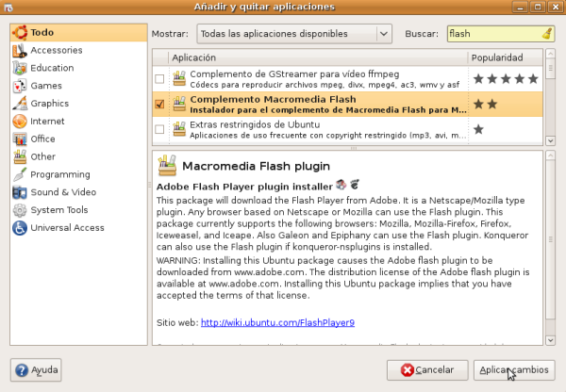Image resolution: width=566 pixels, height=392 pixels.
Task: Select the Programming category in sidebar
Action: (59, 174)
